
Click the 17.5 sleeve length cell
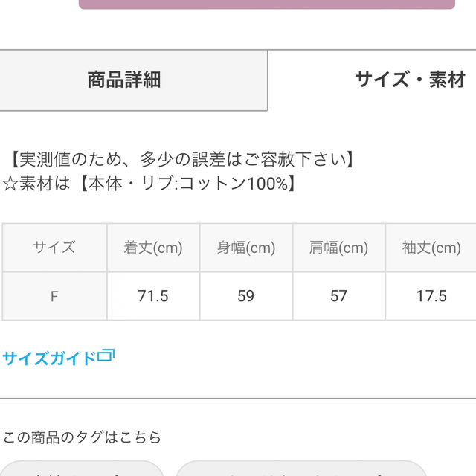pos(431,296)
